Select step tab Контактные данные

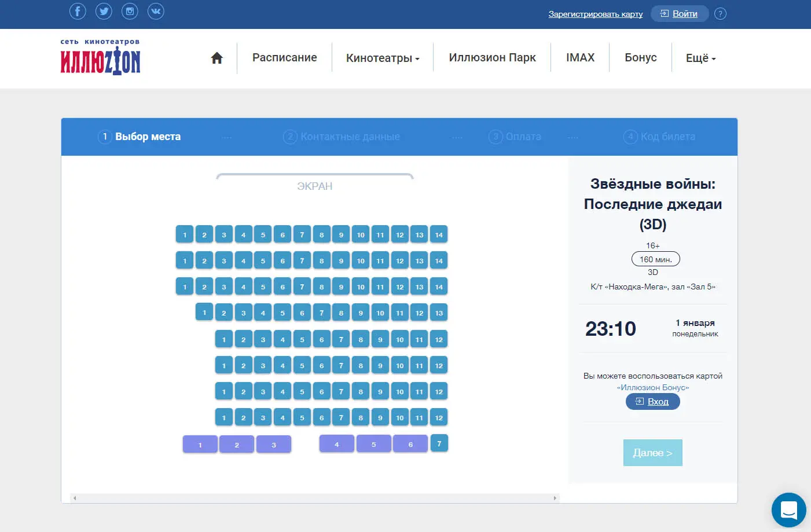coord(342,137)
